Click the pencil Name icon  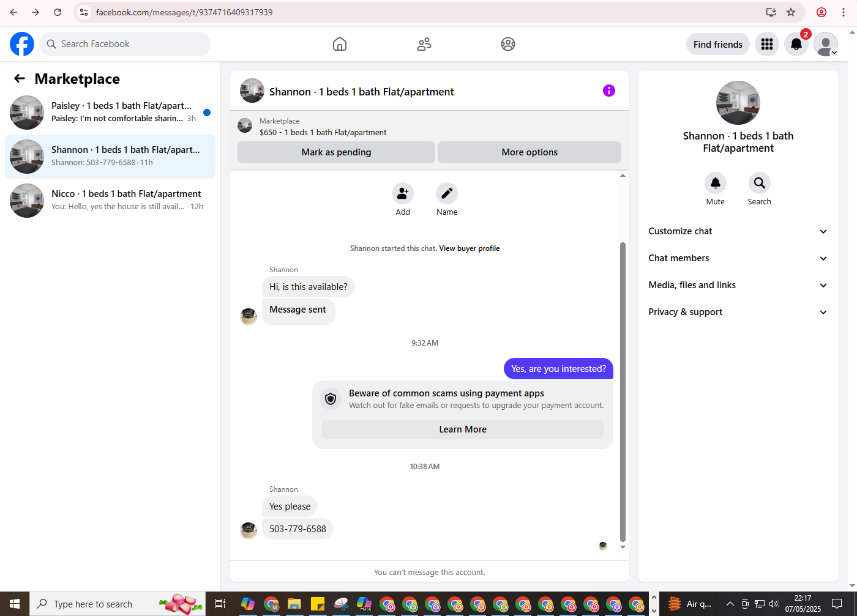click(x=447, y=193)
